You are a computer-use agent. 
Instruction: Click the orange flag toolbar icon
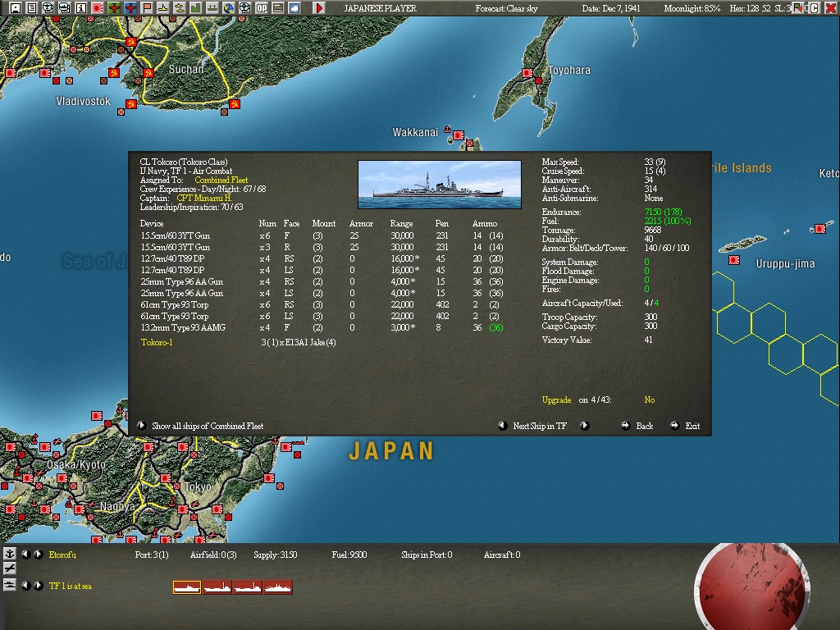click(147, 7)
